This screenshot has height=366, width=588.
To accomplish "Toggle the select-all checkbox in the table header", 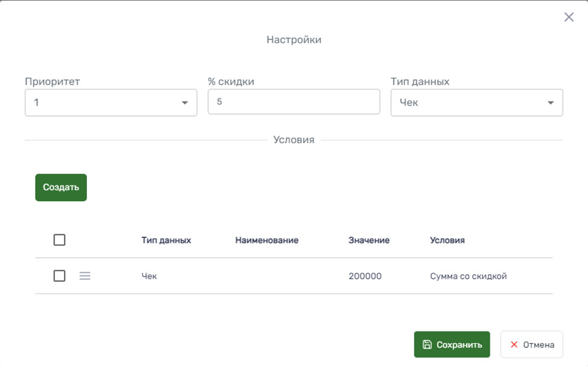I will pyautogui.click(x=59, y=240).
